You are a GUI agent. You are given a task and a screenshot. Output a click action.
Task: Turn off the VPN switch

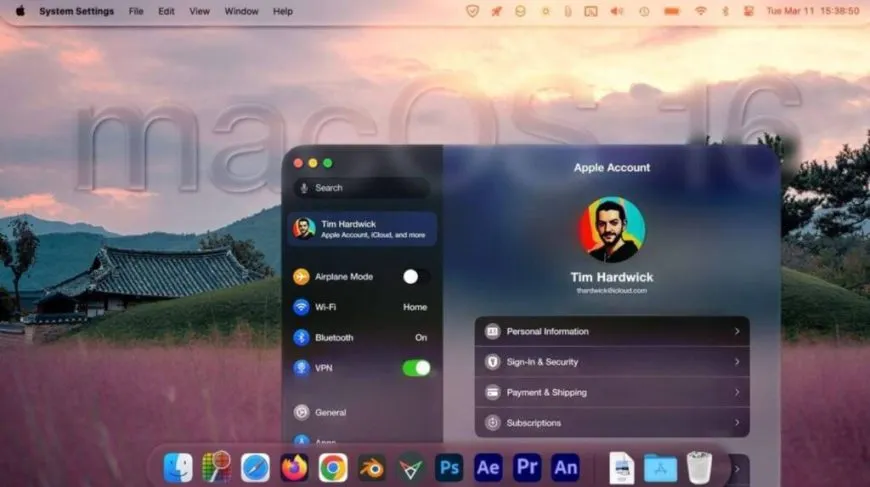[416, 368]
